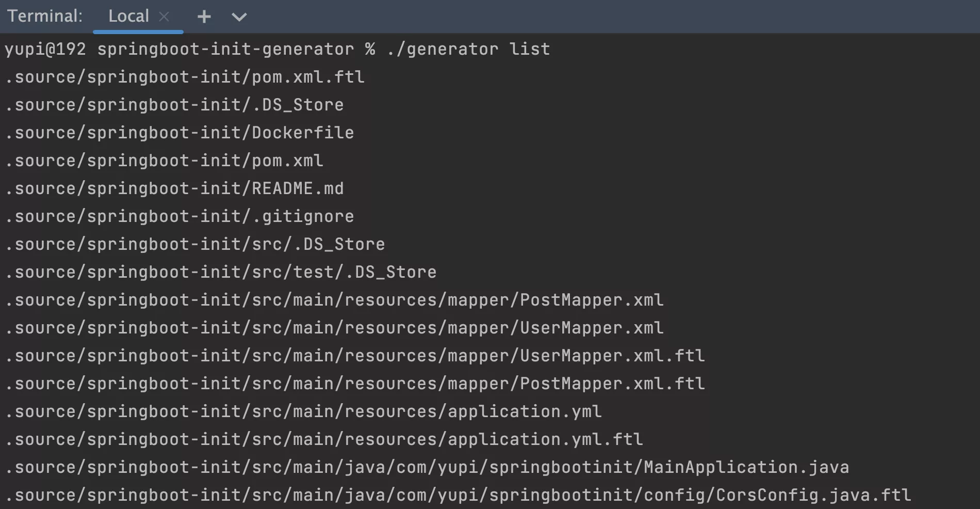This screenshot has width=980, height=509.
Task: Select the src/test/.DS_Store path line
Action: click(x=221, y=272)
